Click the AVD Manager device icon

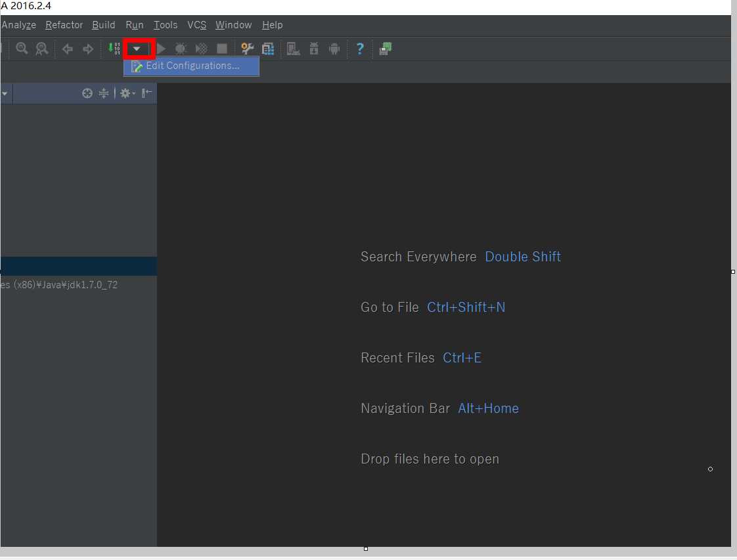pyautogui.click(x=294, y=49)
